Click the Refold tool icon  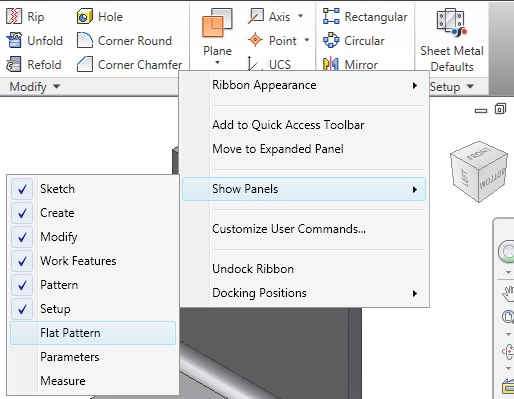click(x=14, y=64)
